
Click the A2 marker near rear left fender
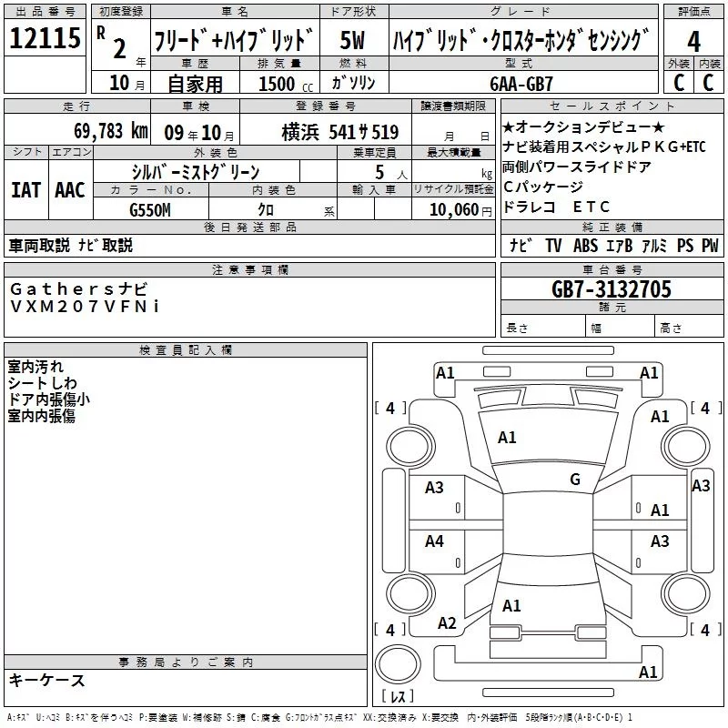coord(447,622)
